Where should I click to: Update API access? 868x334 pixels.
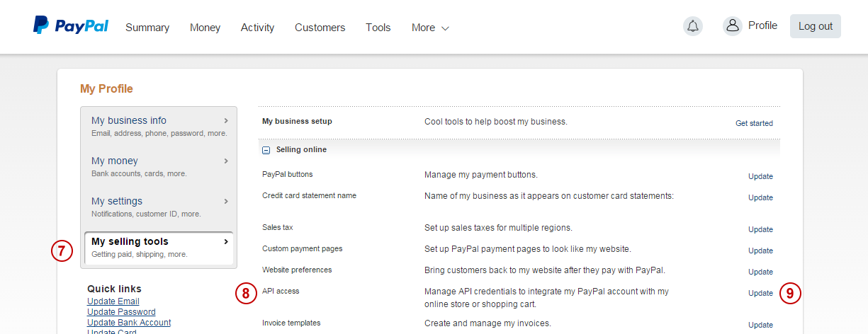pos(760,293)
